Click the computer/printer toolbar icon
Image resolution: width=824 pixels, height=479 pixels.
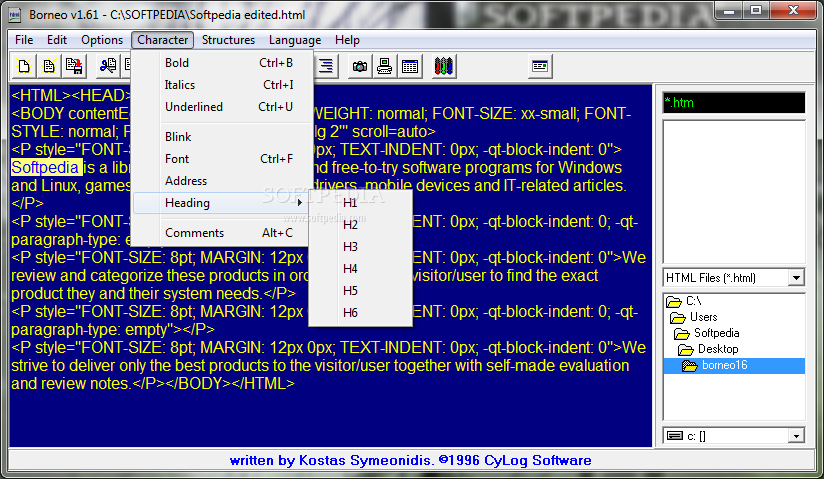coord(385,66)
